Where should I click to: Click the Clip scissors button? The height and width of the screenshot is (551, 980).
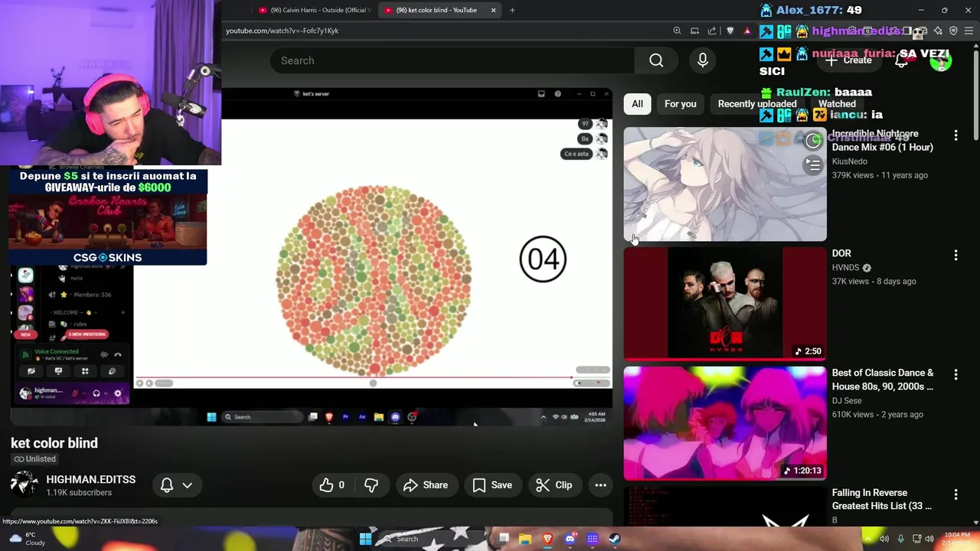pyautogui.click(x=554, y=485)
